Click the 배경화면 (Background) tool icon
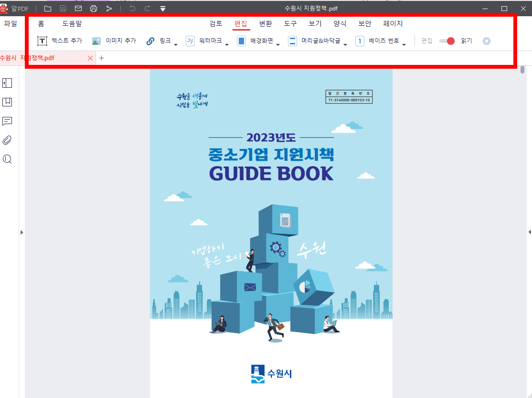Viewport: 532px width, 398px height. 241,41
